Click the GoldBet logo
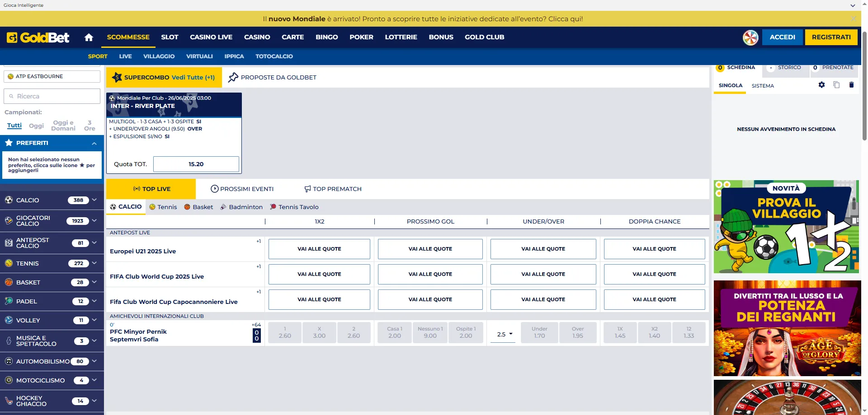Screen dimensions: 868x415 pyautogui.click(x=38, y=37)
